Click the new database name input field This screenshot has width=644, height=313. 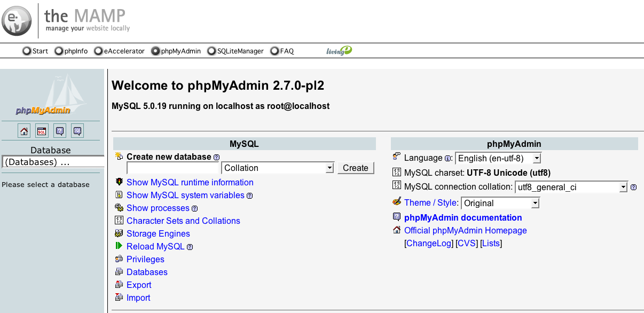pos(173,168)
